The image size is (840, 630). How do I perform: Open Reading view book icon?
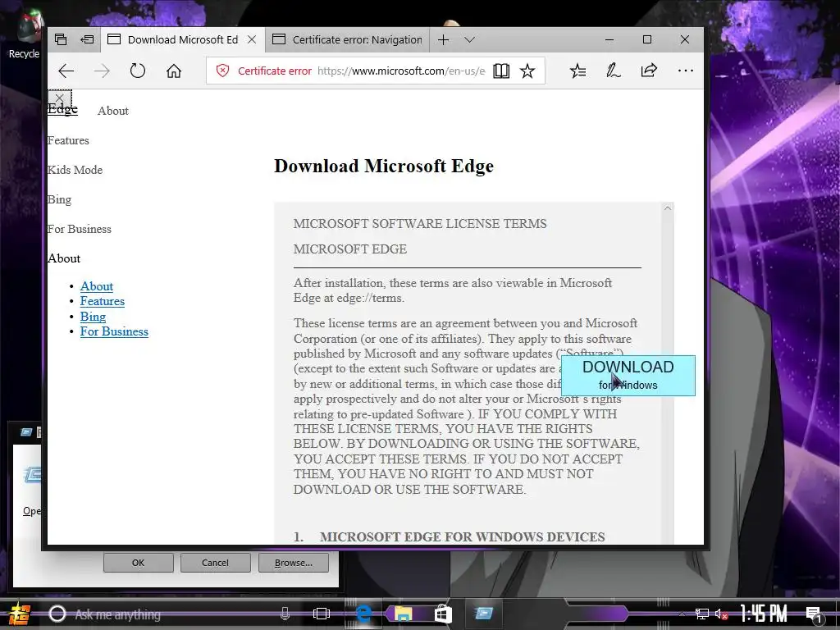[x=501, y=71]
